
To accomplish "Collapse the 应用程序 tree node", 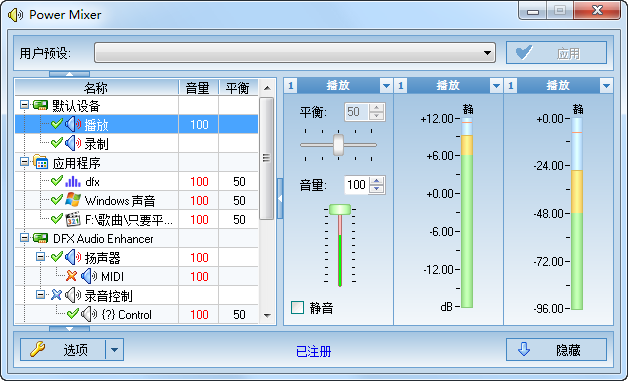I will 24,162.
